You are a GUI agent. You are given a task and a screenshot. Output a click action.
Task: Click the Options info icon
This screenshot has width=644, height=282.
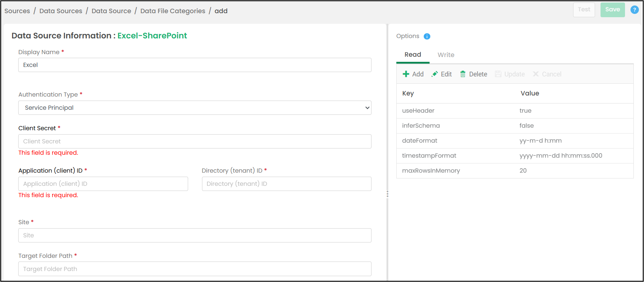tap(427, 36)
